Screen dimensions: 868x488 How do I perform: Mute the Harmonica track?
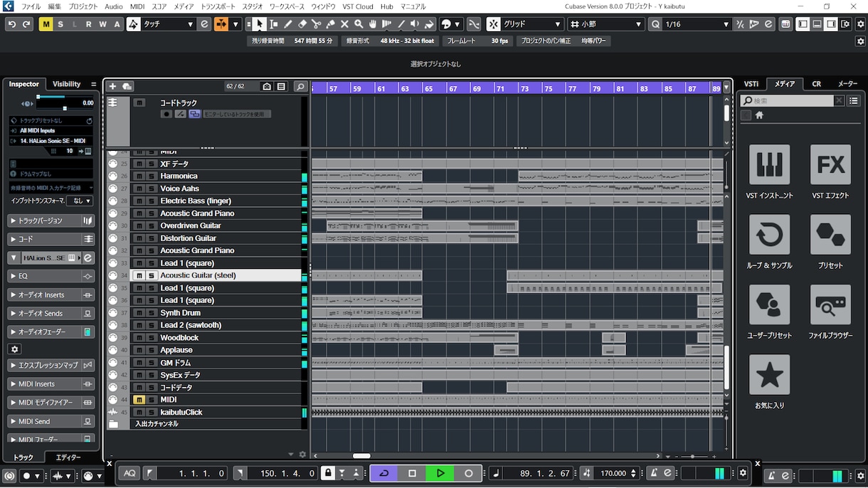pyautogui.click(x=139, y=176)
